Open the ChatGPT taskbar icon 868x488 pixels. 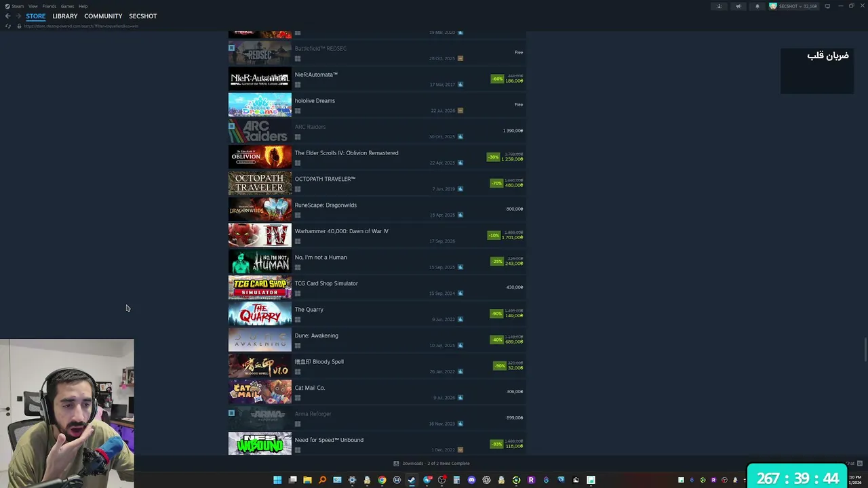coord(486,480)
